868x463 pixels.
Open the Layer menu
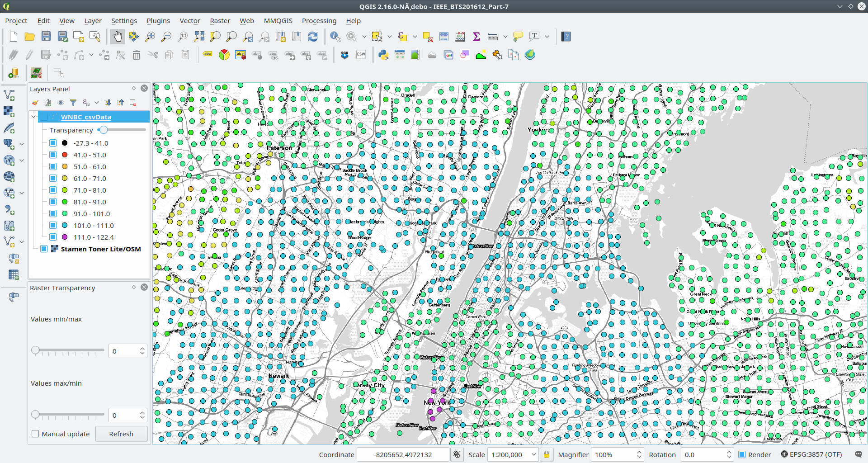coord(93,21)
